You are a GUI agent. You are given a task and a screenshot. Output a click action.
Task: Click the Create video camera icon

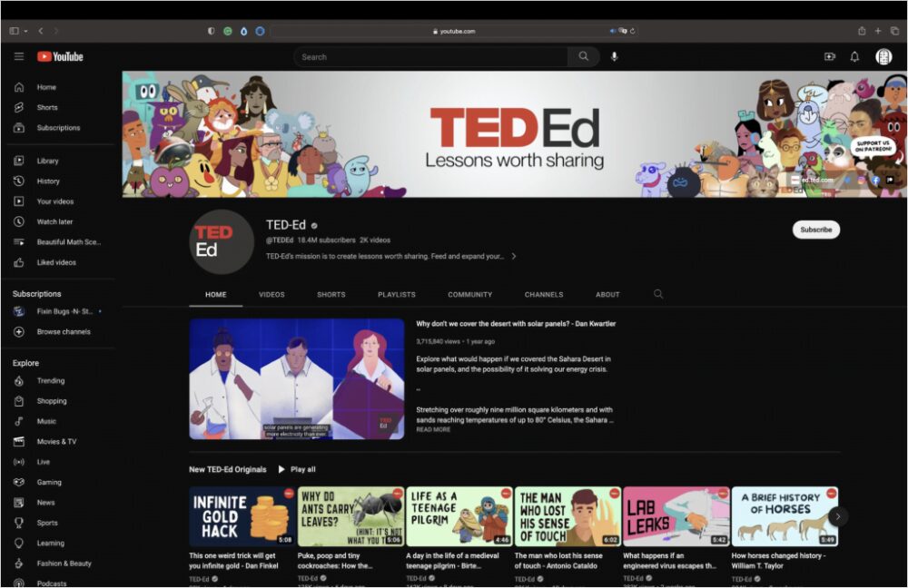point(829,56)
